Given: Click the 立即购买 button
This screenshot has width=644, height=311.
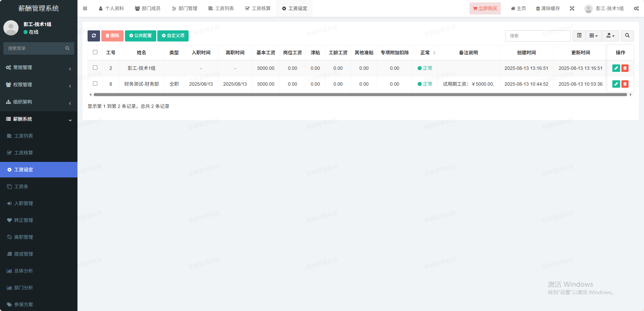Looking at the screenshot, I should point(485,8).
